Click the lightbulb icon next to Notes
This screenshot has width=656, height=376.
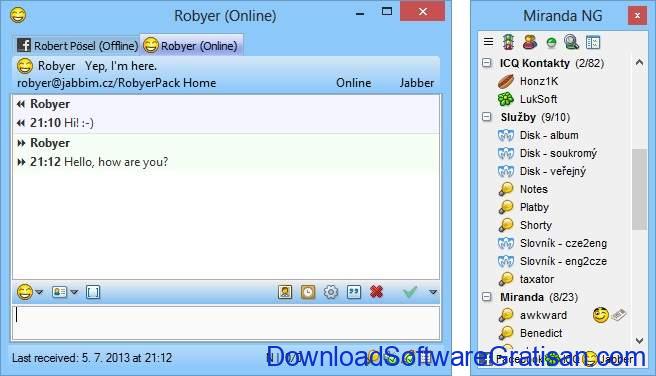pyautogui.click(x=506, y=189)
